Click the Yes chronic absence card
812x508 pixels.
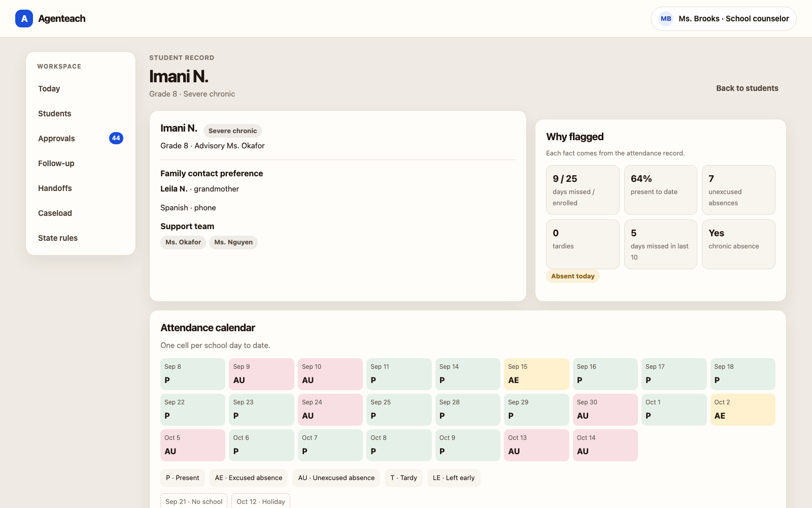pos(738,244)
